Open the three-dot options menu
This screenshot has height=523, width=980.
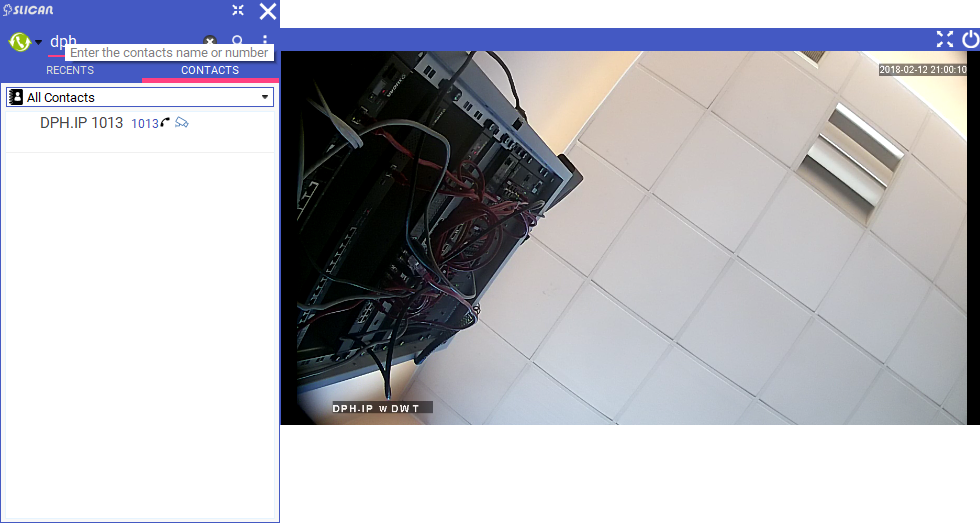coord(265,42)
